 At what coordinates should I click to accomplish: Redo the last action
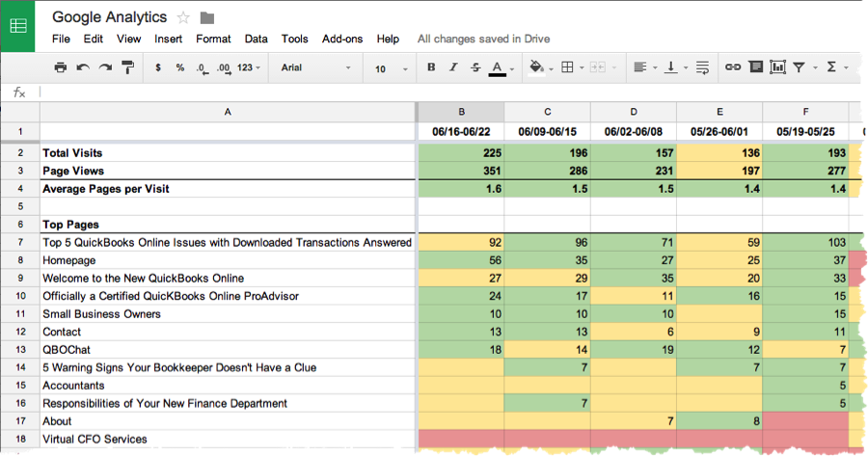[x=105, y=67]
